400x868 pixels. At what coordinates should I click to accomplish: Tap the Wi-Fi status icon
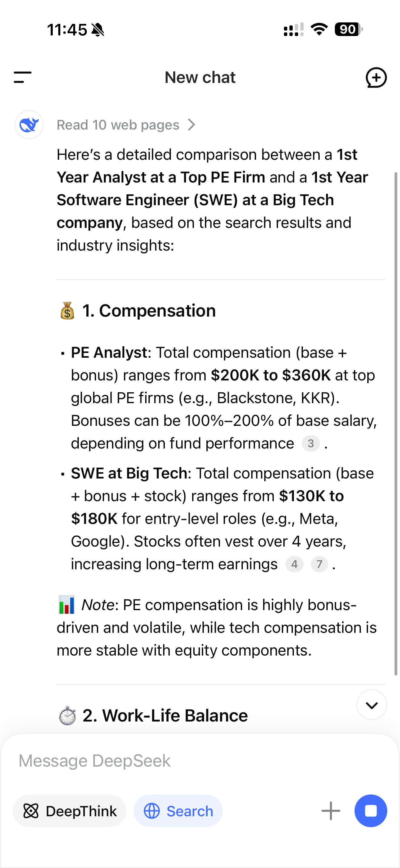319,29
